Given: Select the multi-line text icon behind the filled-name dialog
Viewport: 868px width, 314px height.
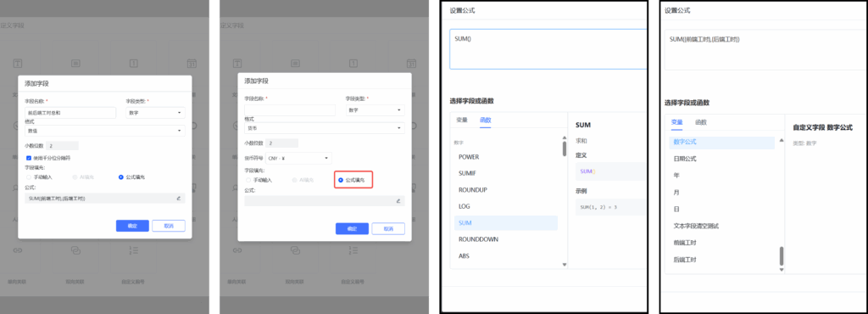Looking at the screenshot, I should [75, 63].
